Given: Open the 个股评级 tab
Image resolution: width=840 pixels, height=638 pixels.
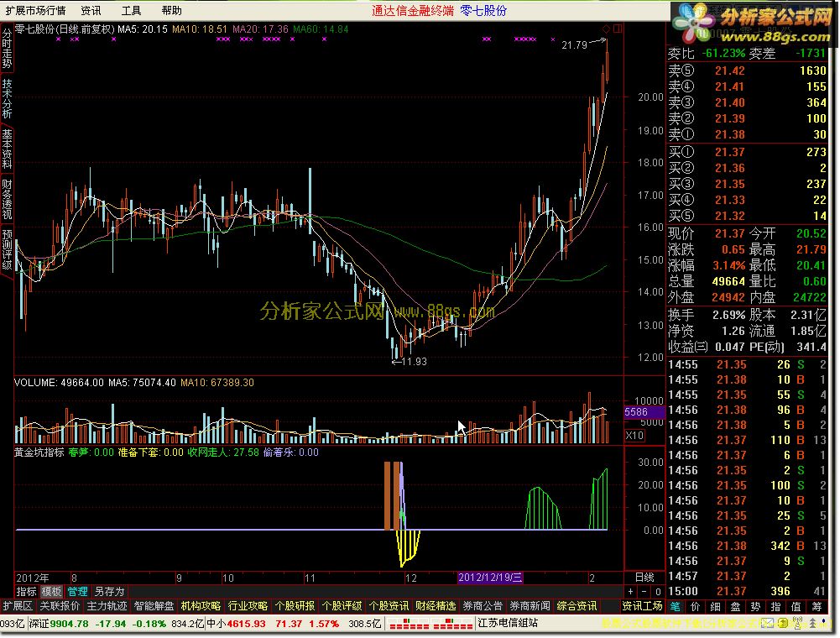Looking at the screenshot, I should pyautogui.click(x=342, y=606).
